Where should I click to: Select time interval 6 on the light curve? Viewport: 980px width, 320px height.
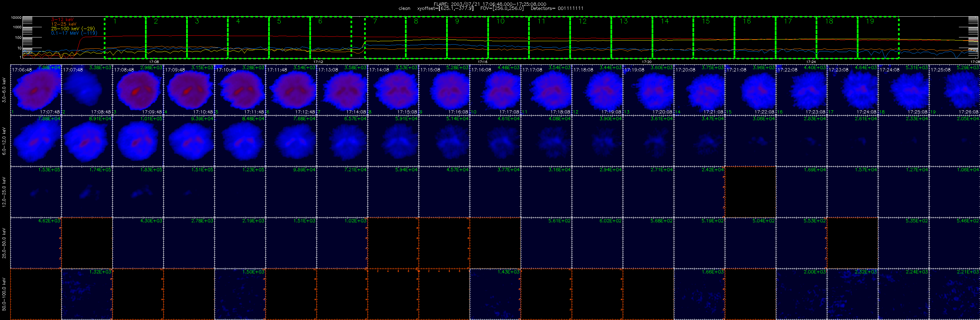coord(331,37)
